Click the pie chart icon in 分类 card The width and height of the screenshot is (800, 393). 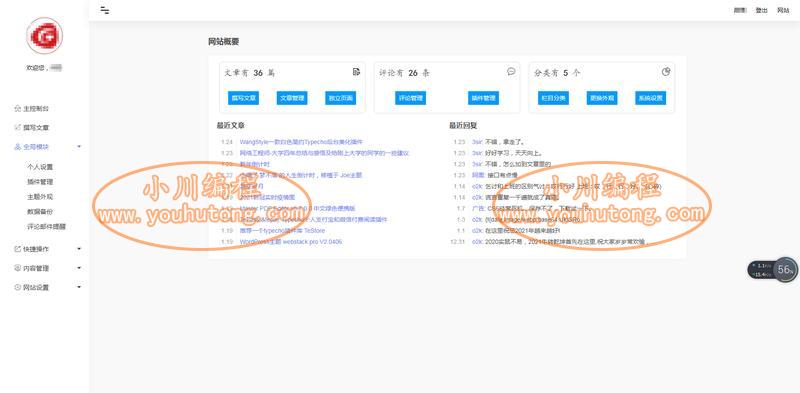(666, 72)
